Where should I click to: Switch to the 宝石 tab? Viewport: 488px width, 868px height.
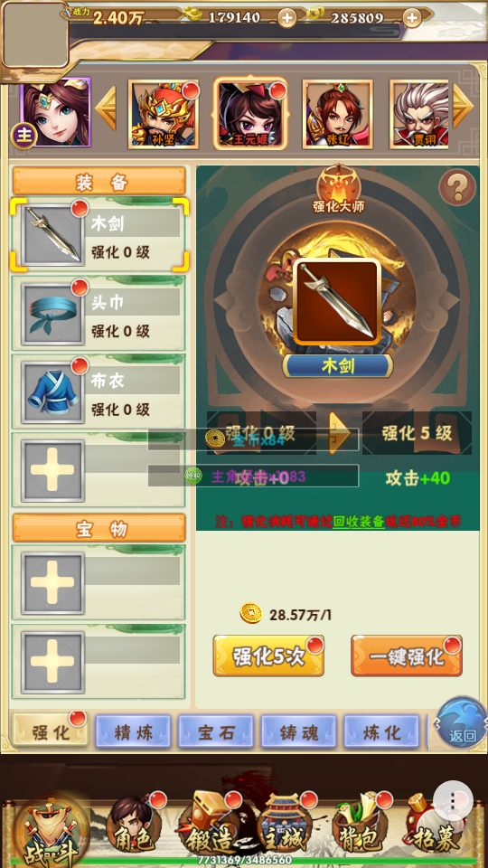216,731
